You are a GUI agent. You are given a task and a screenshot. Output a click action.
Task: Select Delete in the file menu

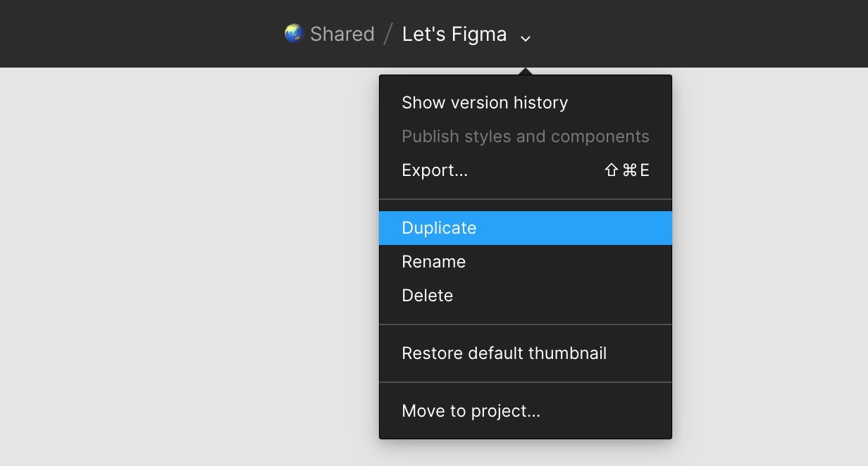427,296
